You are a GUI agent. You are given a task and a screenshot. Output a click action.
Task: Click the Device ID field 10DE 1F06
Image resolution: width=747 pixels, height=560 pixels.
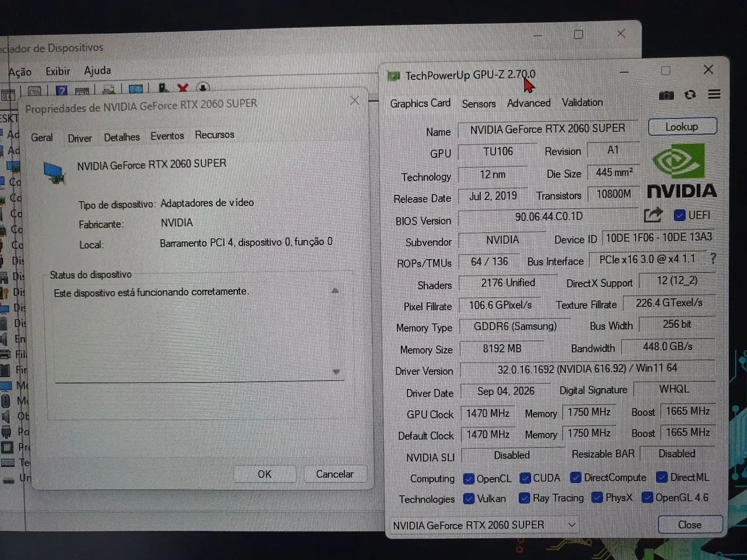pyautogui.click(x=658, y=238)
